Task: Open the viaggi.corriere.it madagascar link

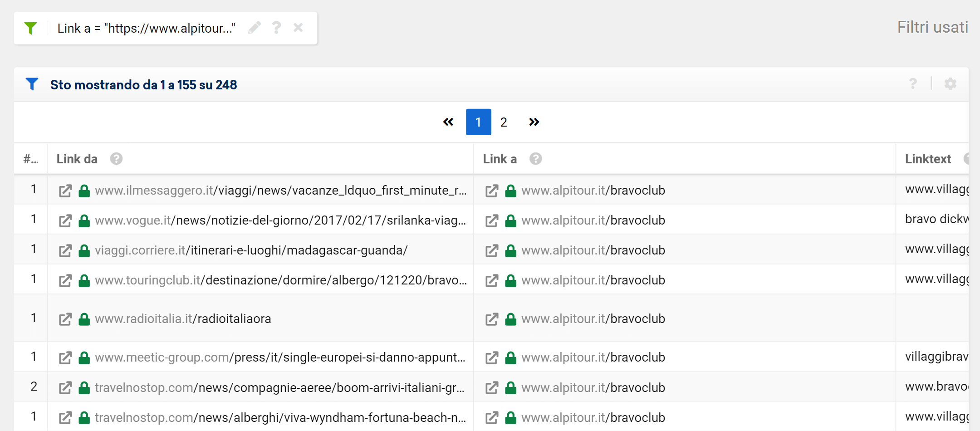Action: [251, 250]
